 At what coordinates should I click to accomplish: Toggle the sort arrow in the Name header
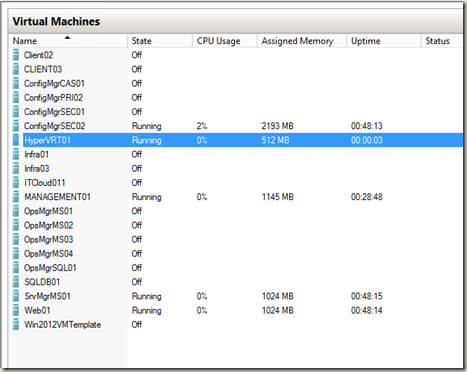67,38
